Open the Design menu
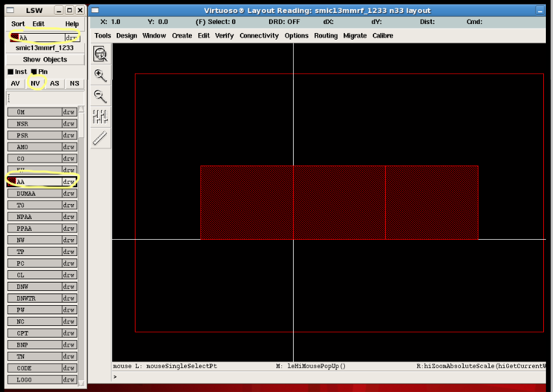Screen dimensions: 553x392 [x=126, y=36]
